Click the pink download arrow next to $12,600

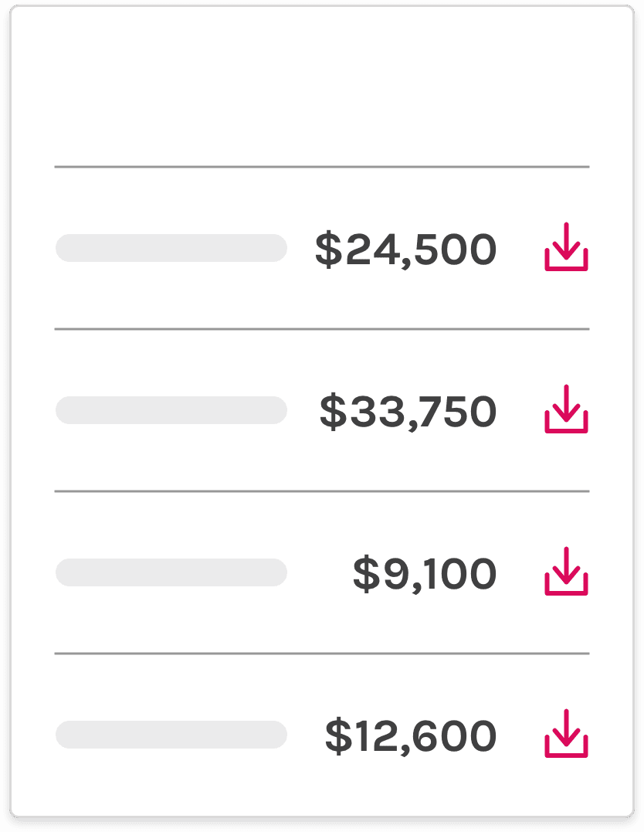[566, 734]
